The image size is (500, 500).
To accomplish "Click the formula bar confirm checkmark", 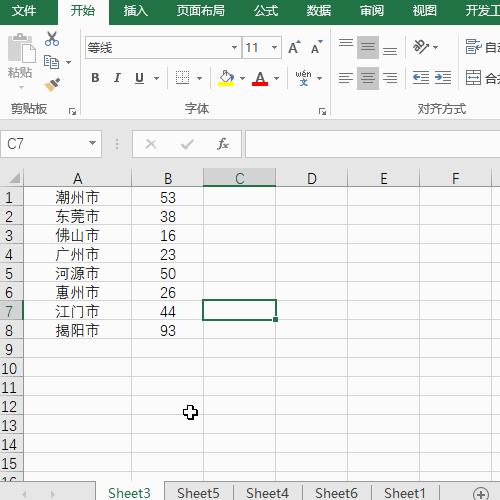I will pyautogui.click(x=187, y=144).
